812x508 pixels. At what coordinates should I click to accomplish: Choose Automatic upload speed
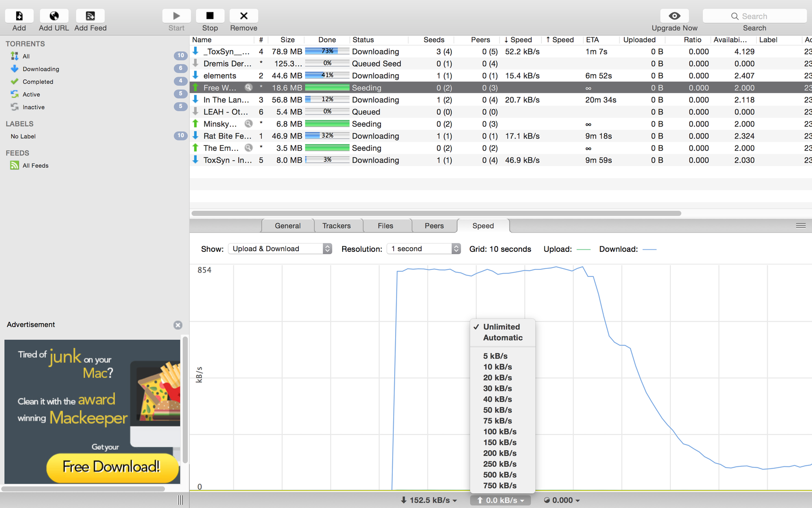tap(503, 337)
